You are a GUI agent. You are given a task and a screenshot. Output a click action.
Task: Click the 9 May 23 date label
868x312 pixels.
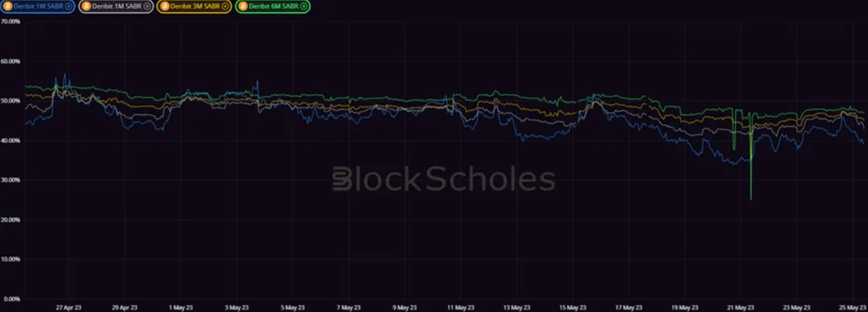404,307
